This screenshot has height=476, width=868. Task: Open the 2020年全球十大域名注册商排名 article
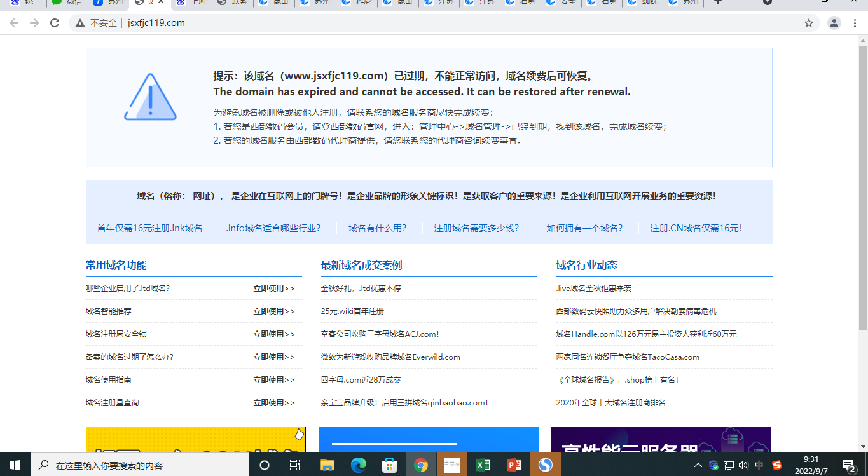pos(610,403)
